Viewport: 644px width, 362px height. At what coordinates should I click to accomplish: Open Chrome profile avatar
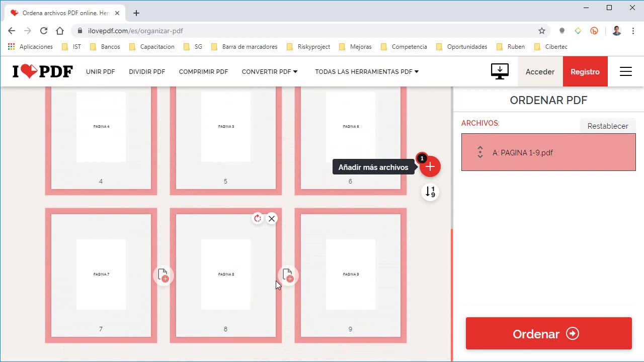[x=617, y=31]
